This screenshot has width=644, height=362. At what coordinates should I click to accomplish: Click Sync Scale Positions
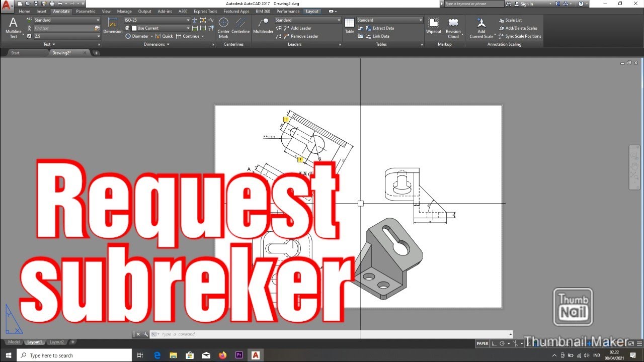pyautogui.click(x=520, y=36)
